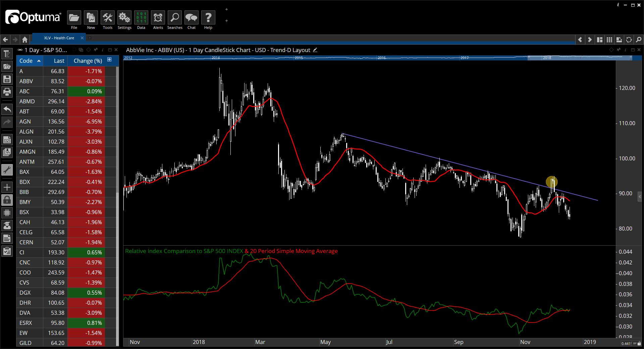The width and height of the screenshot is (644, 349).
Task: Open the grid view icon in top-right toolbar
Action: [609, 40]
